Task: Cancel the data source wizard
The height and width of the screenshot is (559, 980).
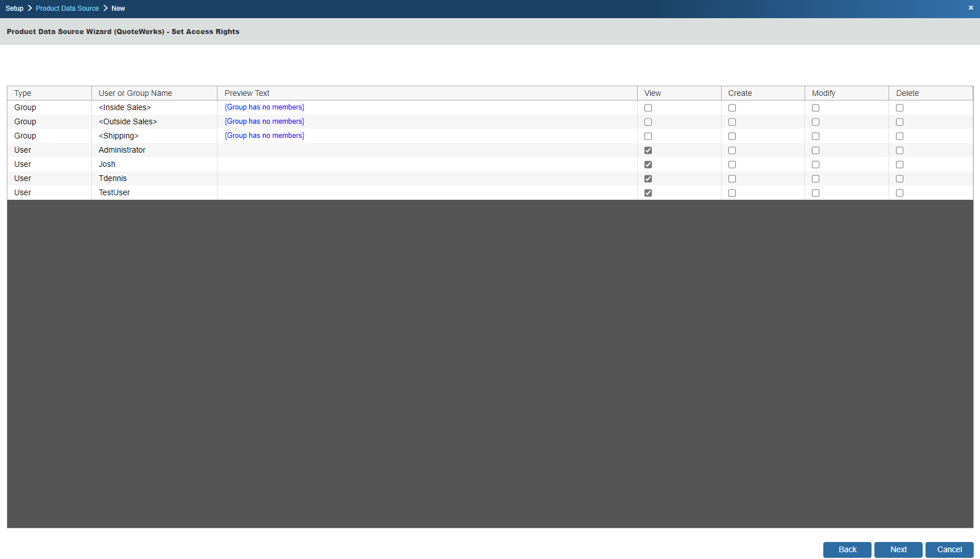Action: coord(949,549)
